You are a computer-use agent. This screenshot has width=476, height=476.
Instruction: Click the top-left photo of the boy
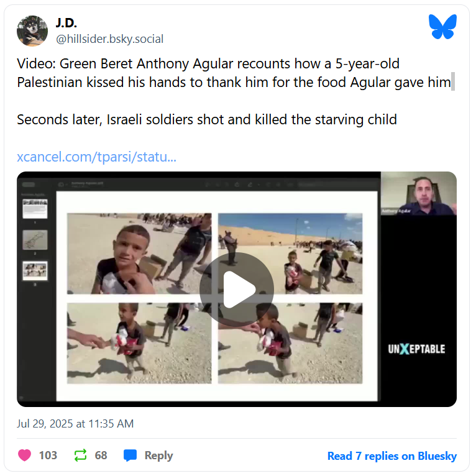[139, 254]
